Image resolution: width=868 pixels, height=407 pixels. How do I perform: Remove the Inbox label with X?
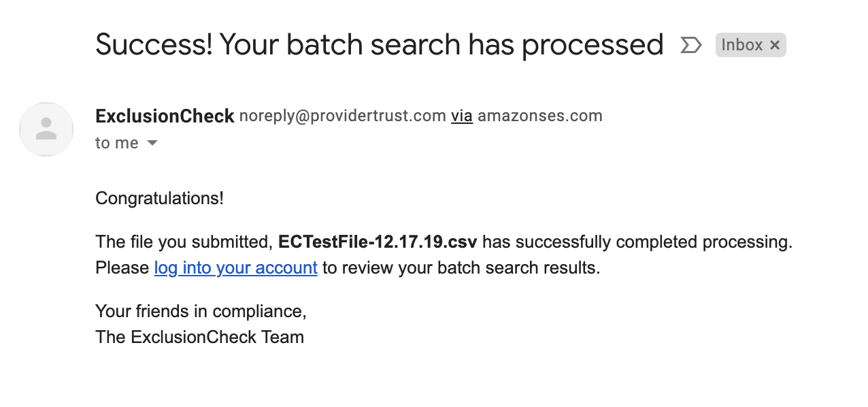(x=774, y=46)
